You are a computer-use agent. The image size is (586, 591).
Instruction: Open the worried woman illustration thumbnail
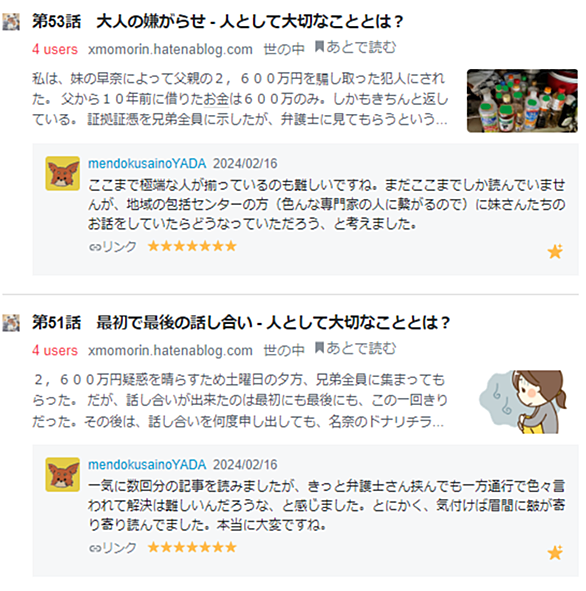(523, 401)
